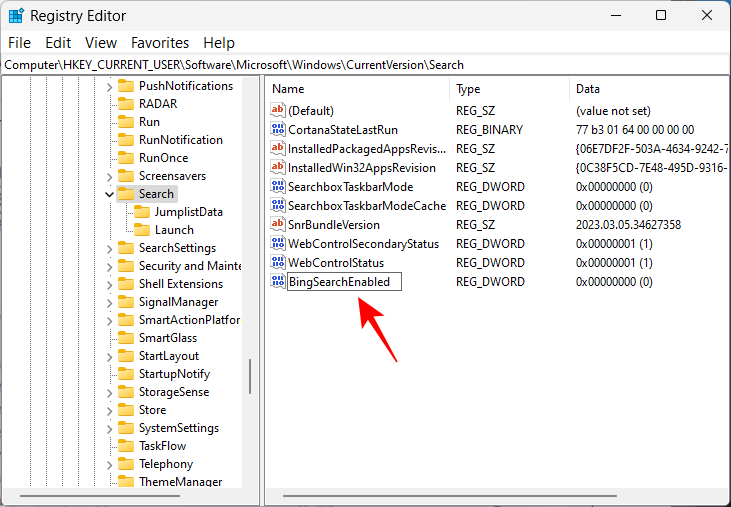The width and height of the screenshot is (731, 507).
Task: Click the SnrBundleVersion string value icon
Action: click(x=278, y=225)
